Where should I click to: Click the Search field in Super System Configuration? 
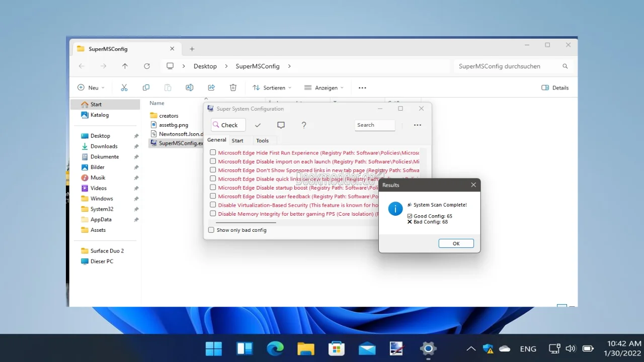pos(375,125)
